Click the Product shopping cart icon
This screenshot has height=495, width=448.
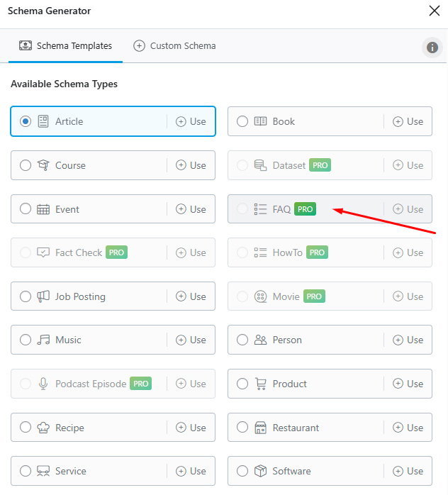click(x=260, y=384)
